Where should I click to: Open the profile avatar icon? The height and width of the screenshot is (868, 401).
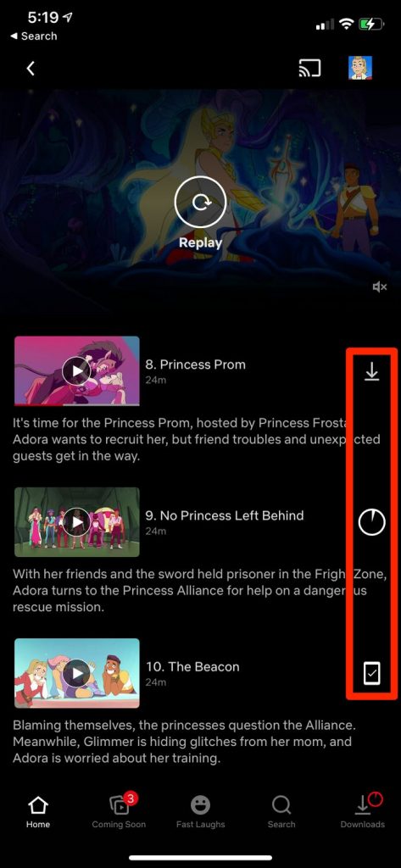click(360, 68)
